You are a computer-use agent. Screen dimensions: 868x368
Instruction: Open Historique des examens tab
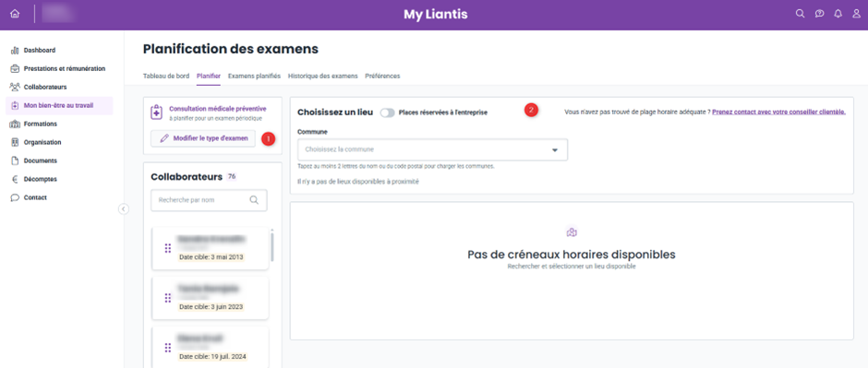coord(323,76)
